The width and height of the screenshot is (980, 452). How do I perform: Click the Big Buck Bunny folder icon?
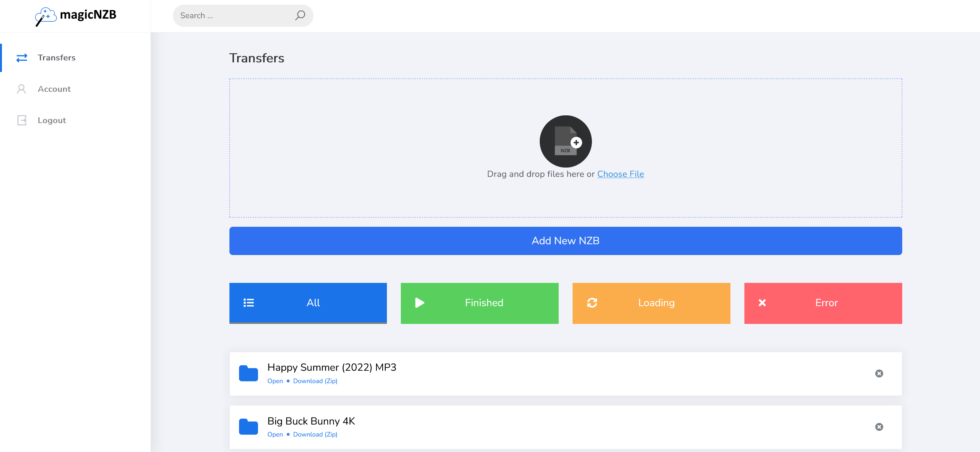(x=248, y=426)
